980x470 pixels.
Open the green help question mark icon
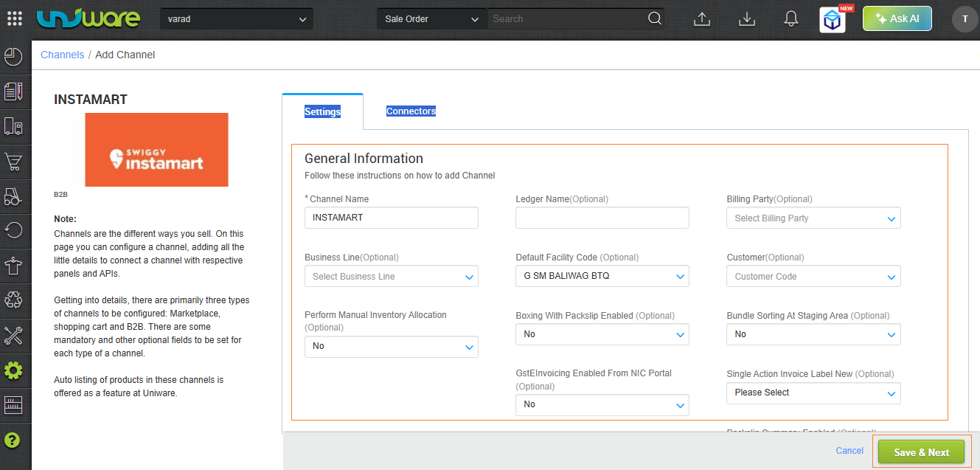pyautogui.click(x=13, y=440)
